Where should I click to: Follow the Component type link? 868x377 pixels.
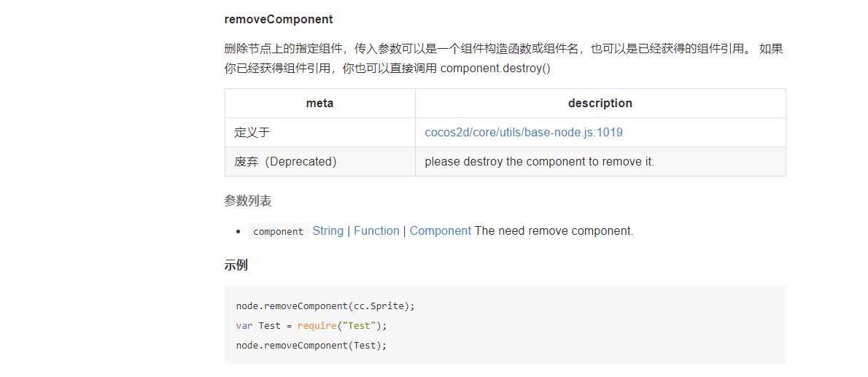[440, 230]
